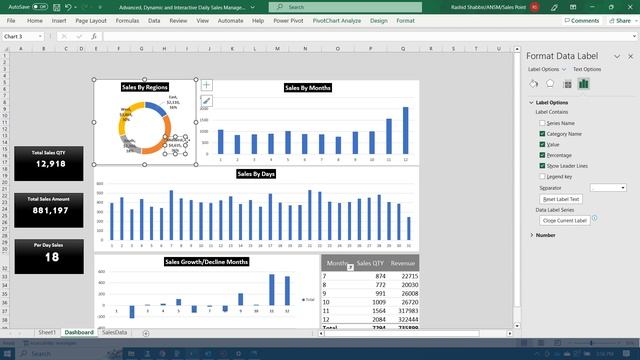The width and height of the screenshot is (640, 360).
Task: Click the Sales By Months chart title
Action: point(308,88)
